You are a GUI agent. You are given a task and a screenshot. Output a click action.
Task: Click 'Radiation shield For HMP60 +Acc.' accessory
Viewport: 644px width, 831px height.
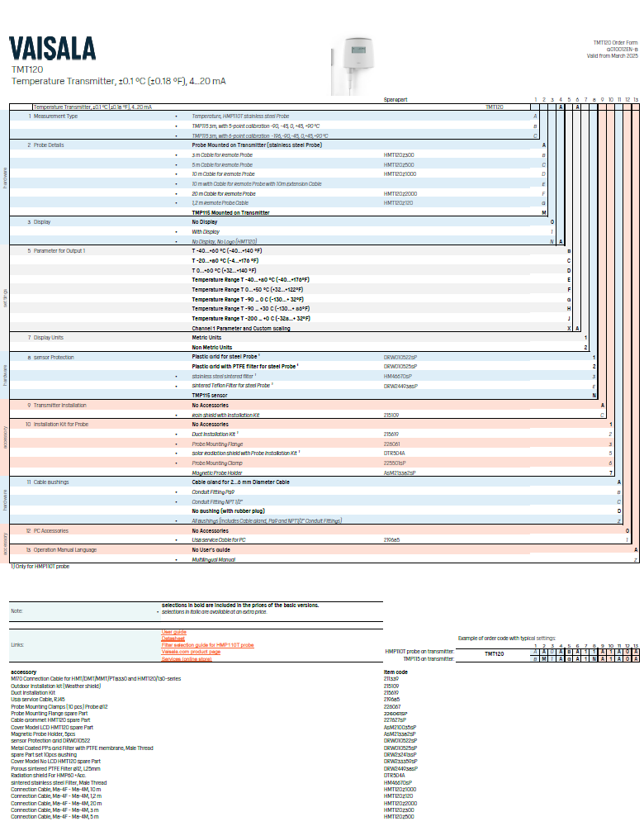click(48, 776)
